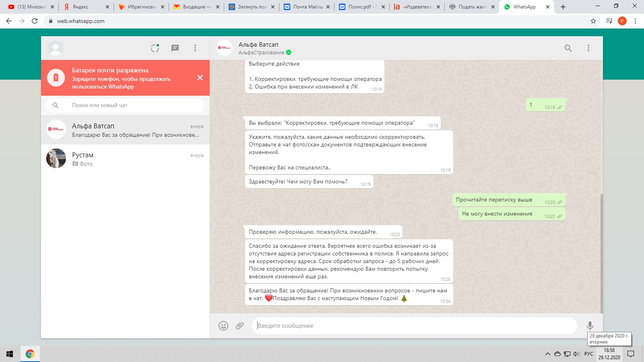Image resolution: width=644 pixels, height=362 pixels.
Task: Open Chrome three-dot menu
Action: click(x=636, y=21)
